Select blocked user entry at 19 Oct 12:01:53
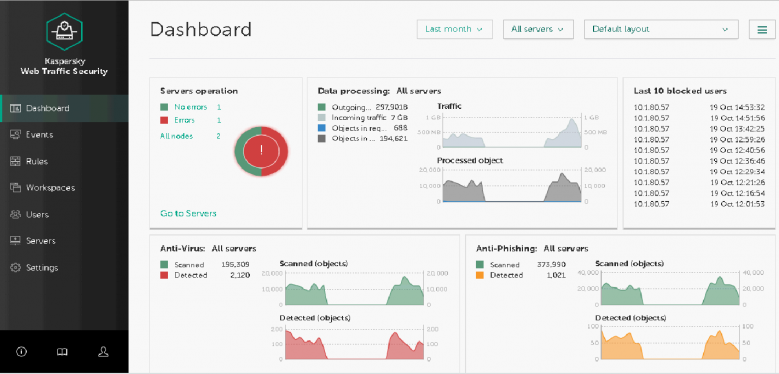The width and height of the screenshot is (779, 374). (x=699, y=204)
